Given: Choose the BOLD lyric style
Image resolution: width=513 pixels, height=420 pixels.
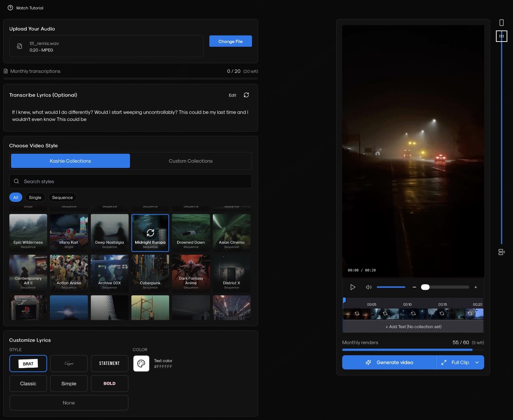Looking at the screenshot, I should click(110, 383).
